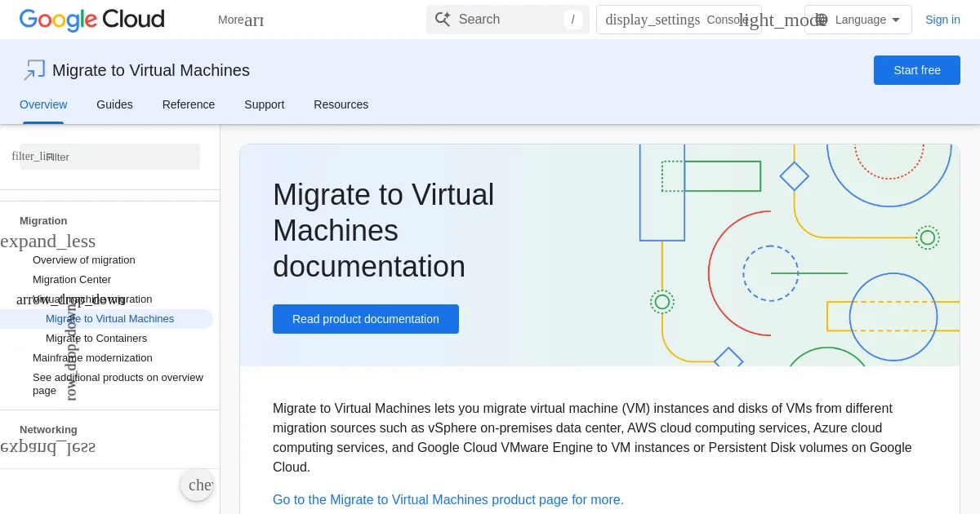The width and height of the screenshot is (980, 514).
Task: Click the slash shortcut key in search
Action: 573,20
